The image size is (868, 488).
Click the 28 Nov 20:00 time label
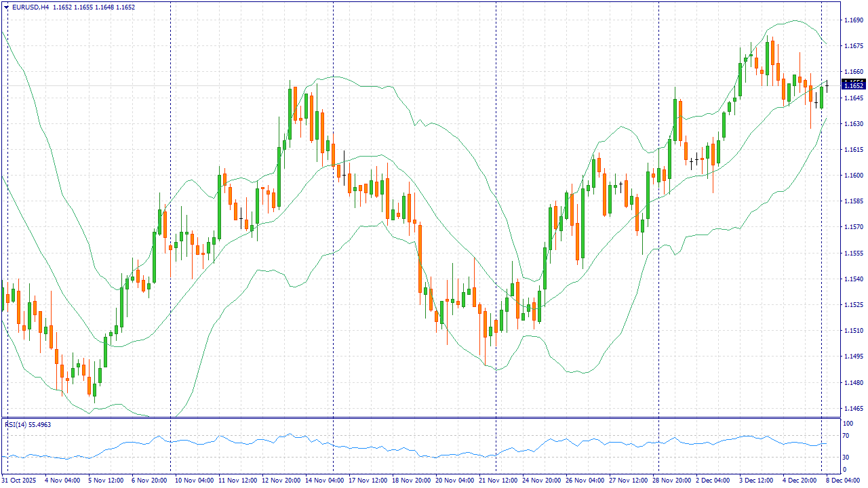tap(672, 480)
